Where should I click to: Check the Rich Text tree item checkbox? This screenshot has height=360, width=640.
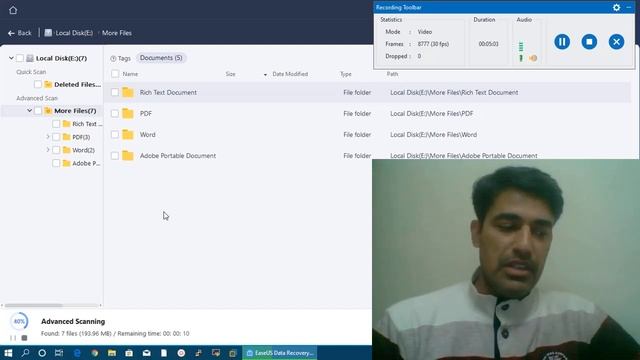pos(56,124)
